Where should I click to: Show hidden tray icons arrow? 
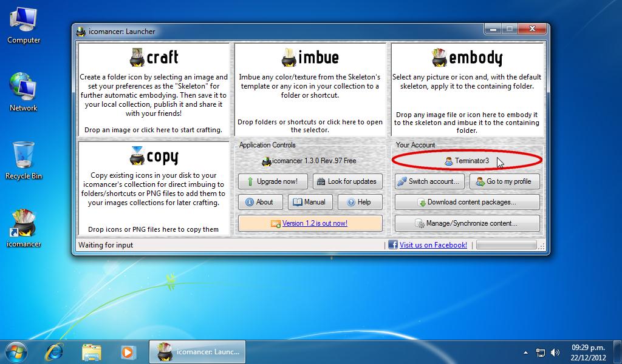click(x=525, y=352)
